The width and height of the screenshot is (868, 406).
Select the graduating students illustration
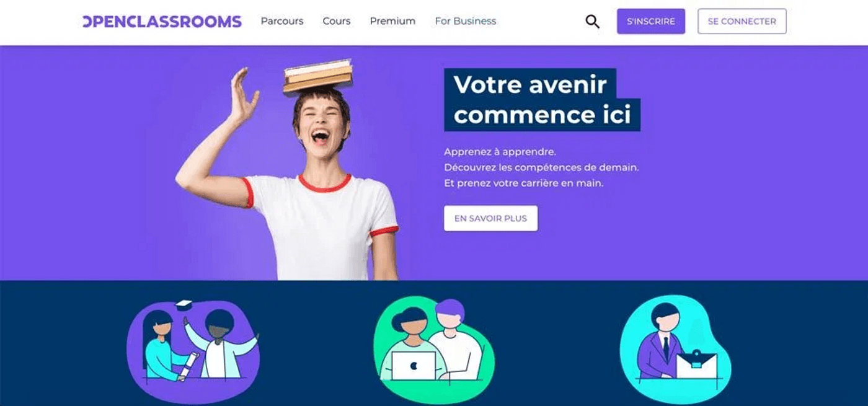(193, 343)
